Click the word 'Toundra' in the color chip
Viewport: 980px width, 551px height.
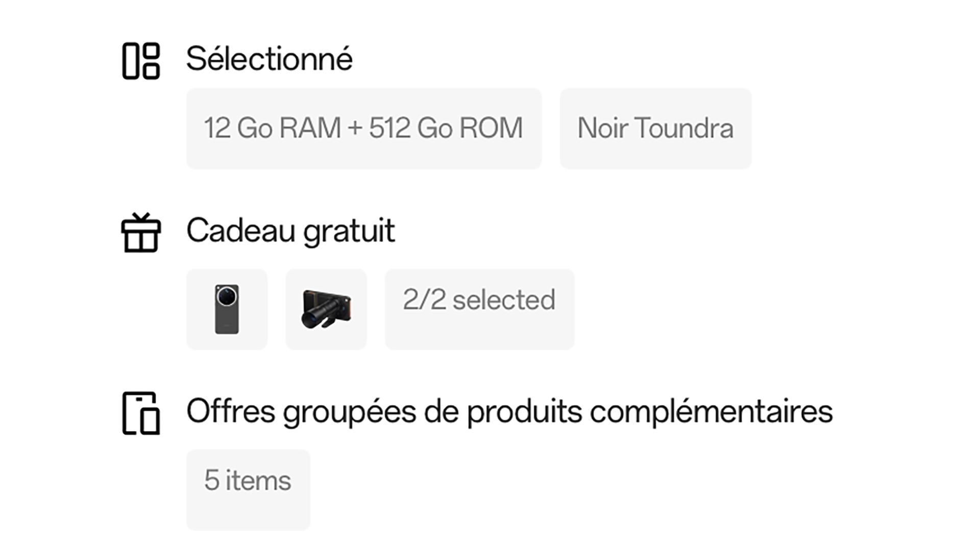tap(684, 128)
